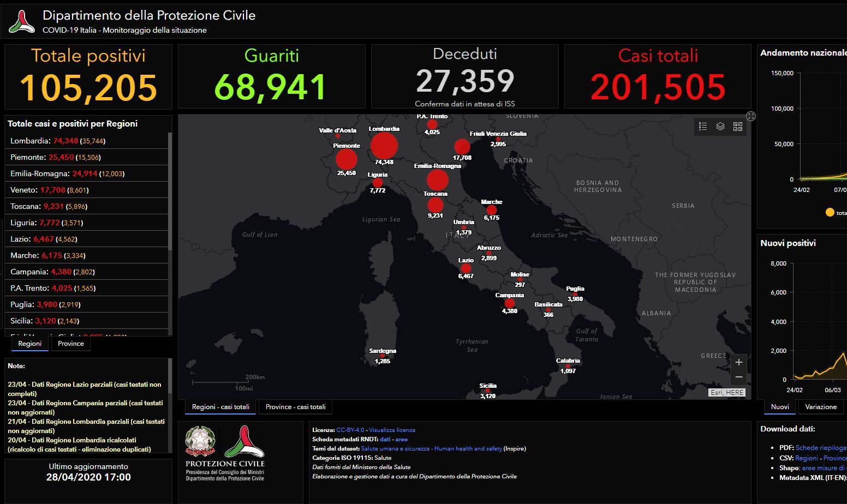Open the basemap gallery grid icon
Screen dimensions: 847x504
[738, 127]
